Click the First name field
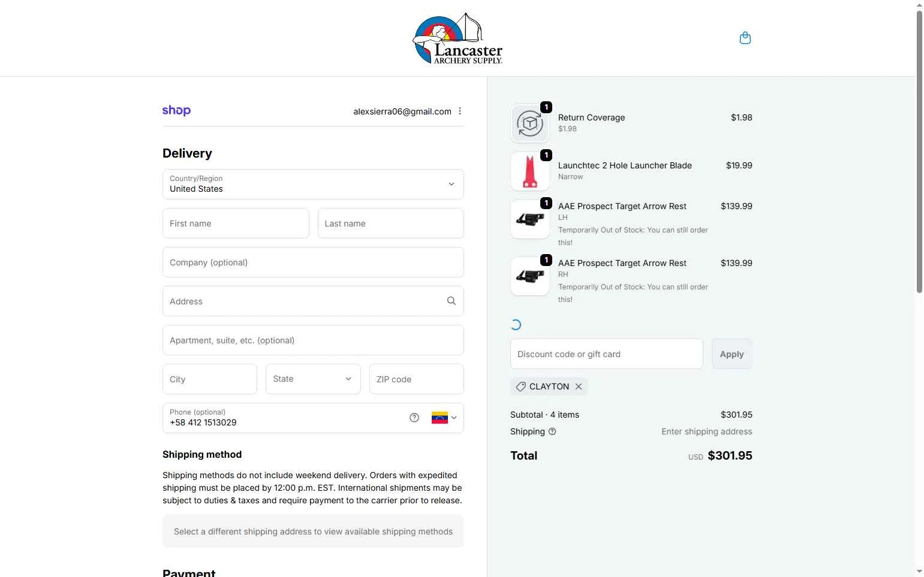 (x=236, y=223)
